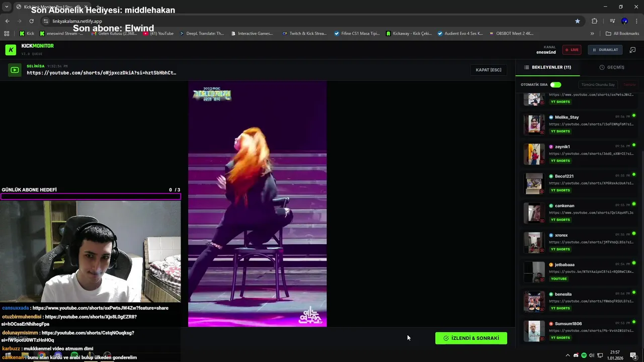Viewport: 644px width, 362px height.
Task: Open the Beco1221 queue thumbnail
Action: coord(534,184)
